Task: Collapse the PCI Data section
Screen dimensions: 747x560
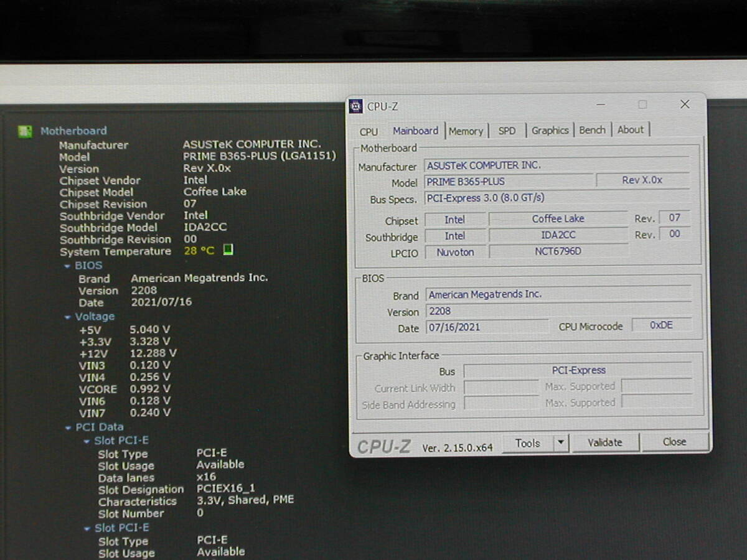Action: click(x=68, y=428)
